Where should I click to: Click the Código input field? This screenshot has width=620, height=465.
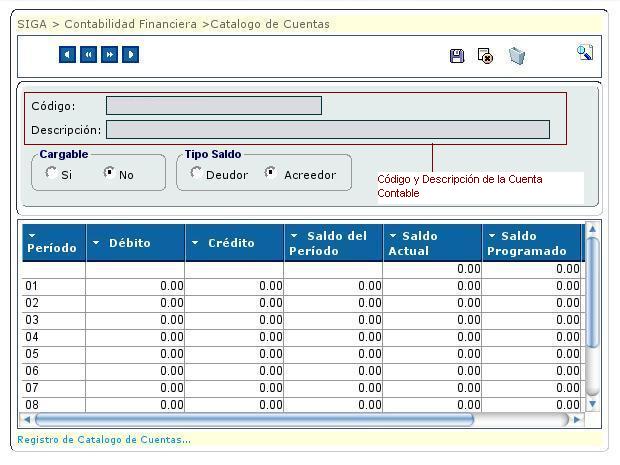tap(214, 106)
